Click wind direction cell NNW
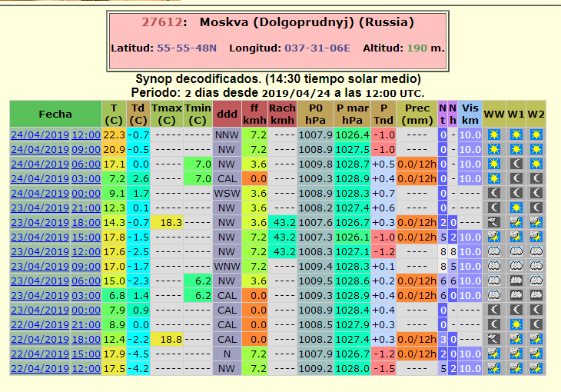The width and height of the screenshot is (561, 392). (x=227, y=135)
